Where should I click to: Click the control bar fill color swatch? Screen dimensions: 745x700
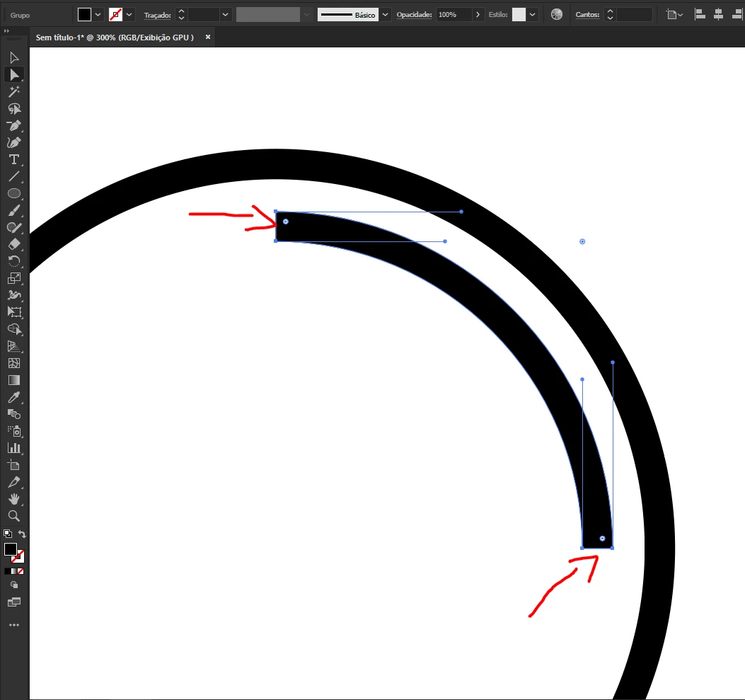(x=85, y=15)
